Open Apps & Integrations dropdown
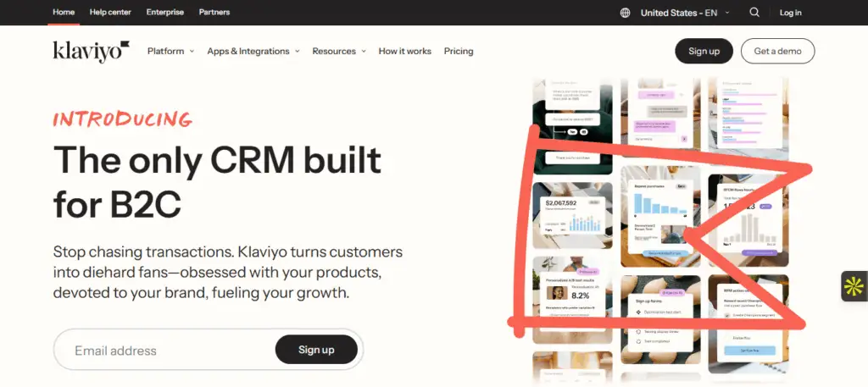Image resolution: width=868 pixels, height=387 pixels. tap(253, 52)
